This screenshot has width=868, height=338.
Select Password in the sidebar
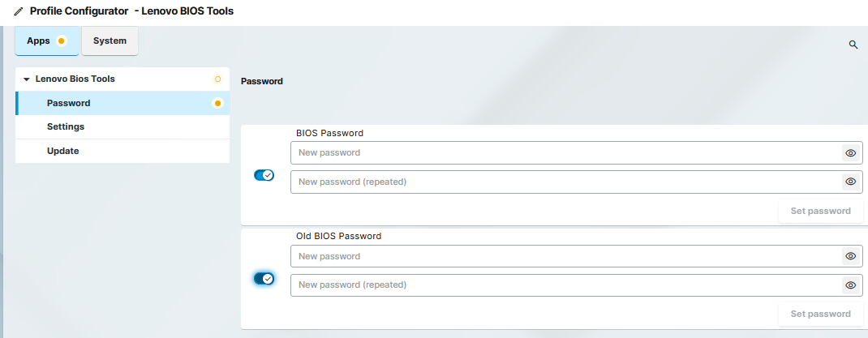[x=68, y=103]
